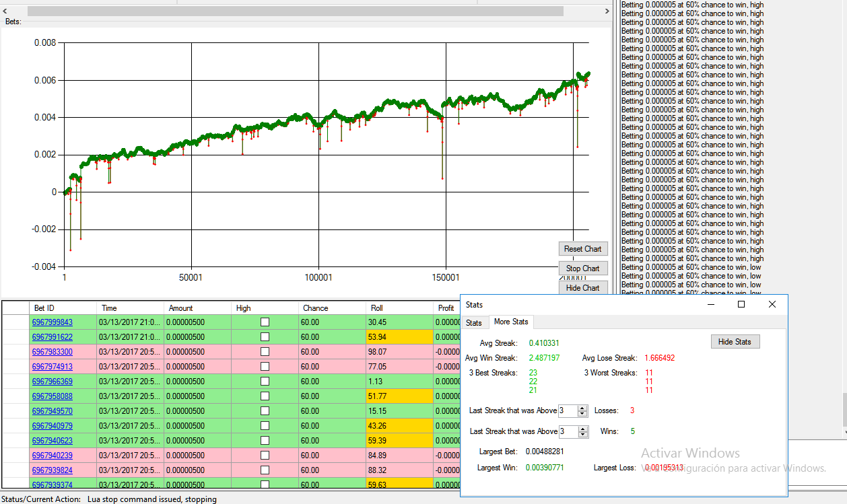
Task: Select the Roll cell 98.07
Action: click(399, 352)
